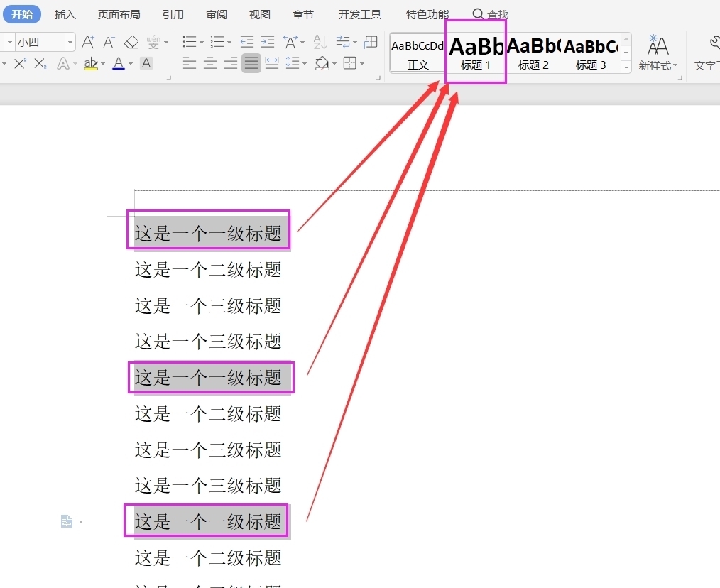
Task: Toggle subscript formatting
Action: click(40, 64)
